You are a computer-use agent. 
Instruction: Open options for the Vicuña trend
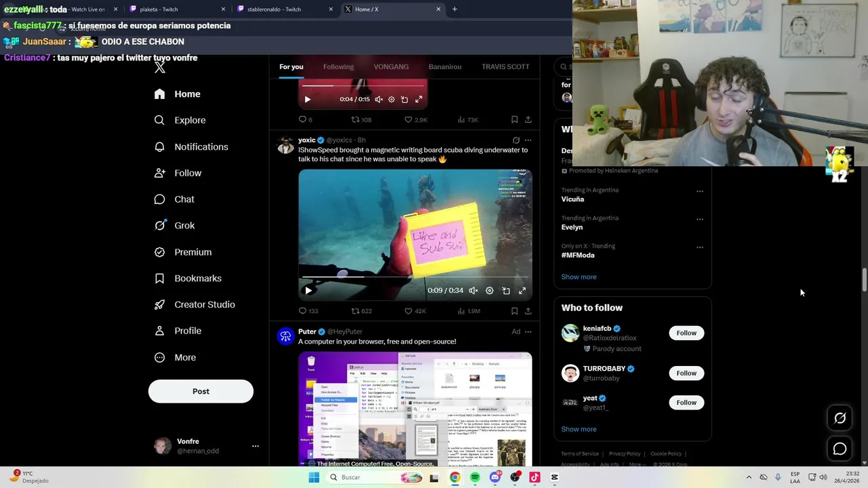tap(700, 191)
